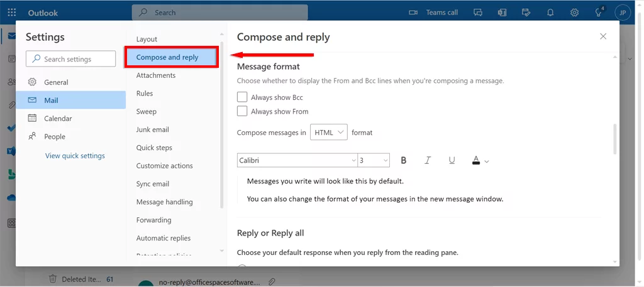Open the Bookings icon in the left rail
This screenshot has width=644, height=287.
(11, 174)
